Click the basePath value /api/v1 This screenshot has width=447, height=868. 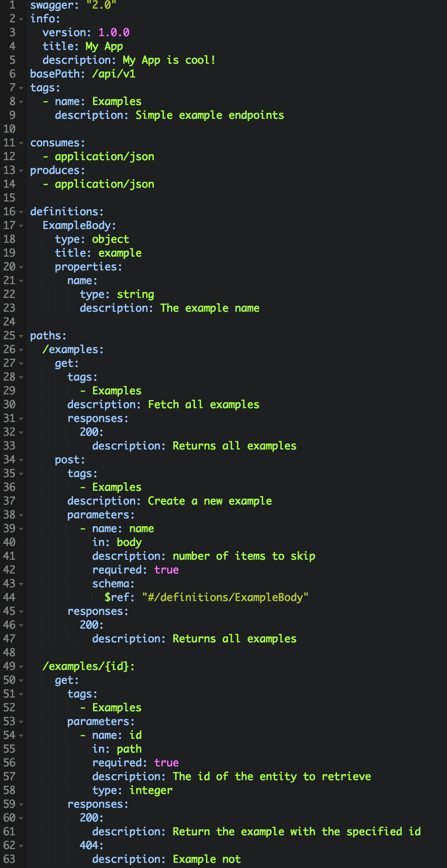point(114,74)
